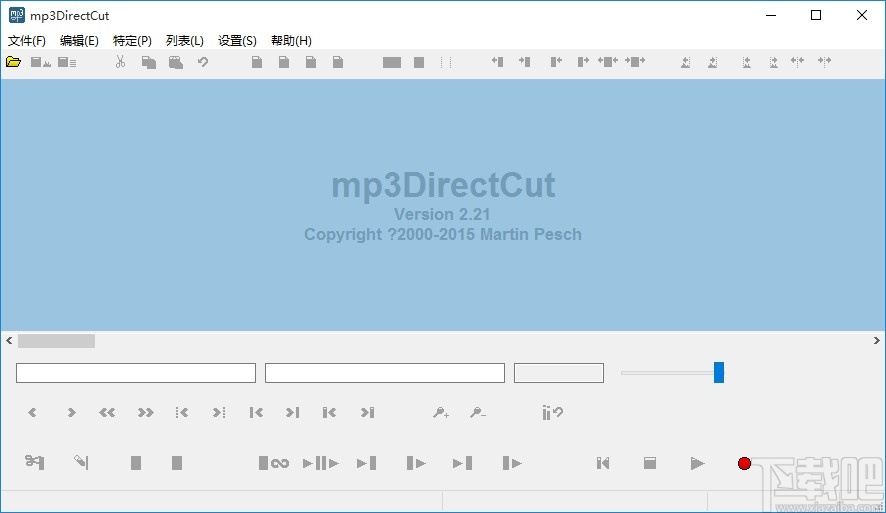
Task: Start recording with the red Record button
Action: 744,463
